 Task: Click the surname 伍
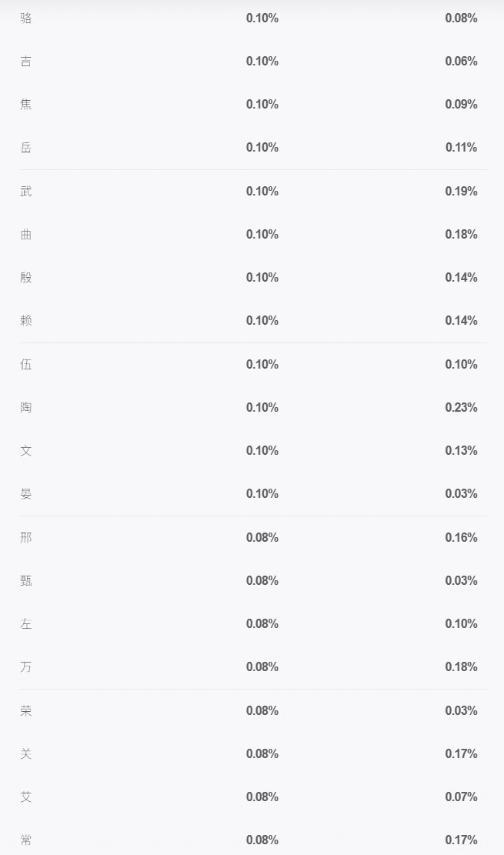(26, 364)
